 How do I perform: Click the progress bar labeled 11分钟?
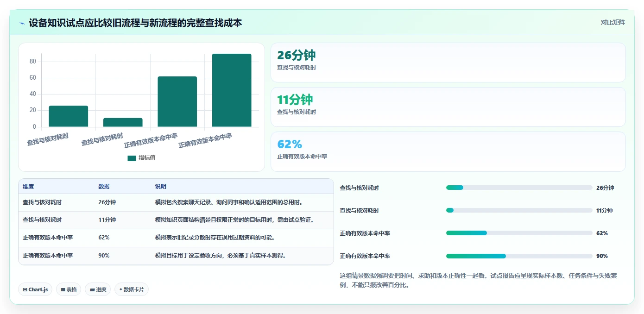519,210
